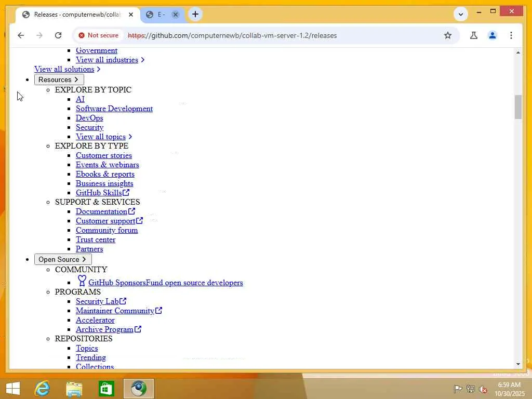Image resolution: width=532 pixels, height=399 pixels.
Task: Open View all solutions link
Action: click(x=64, y=69)
